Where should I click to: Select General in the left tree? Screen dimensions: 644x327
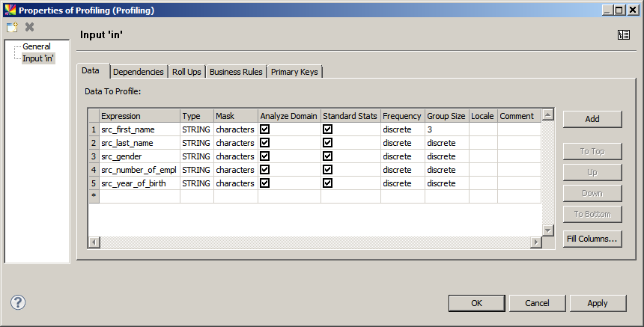point(37,46)
